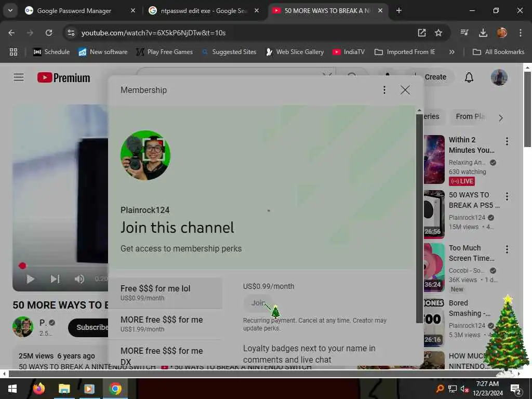This screenshot has width=532, height=399.
Task: Bookmark this page with star icon
Action: tap(438, 33)
